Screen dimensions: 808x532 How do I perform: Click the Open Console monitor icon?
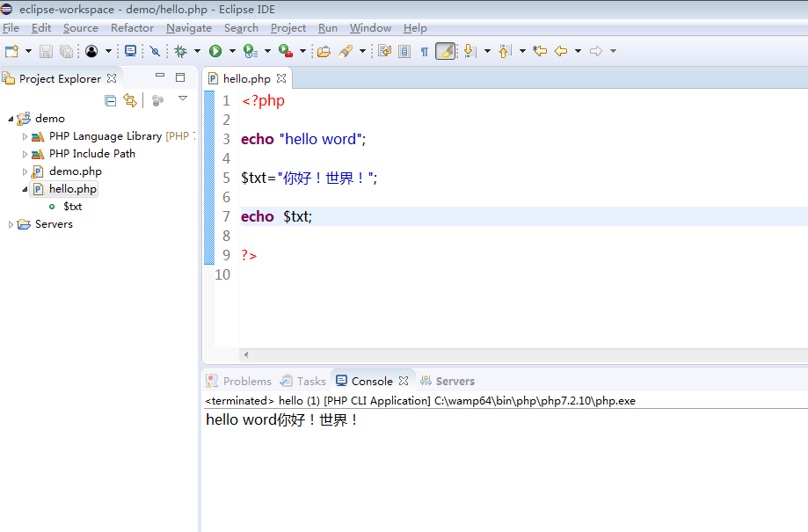(130, 51)
